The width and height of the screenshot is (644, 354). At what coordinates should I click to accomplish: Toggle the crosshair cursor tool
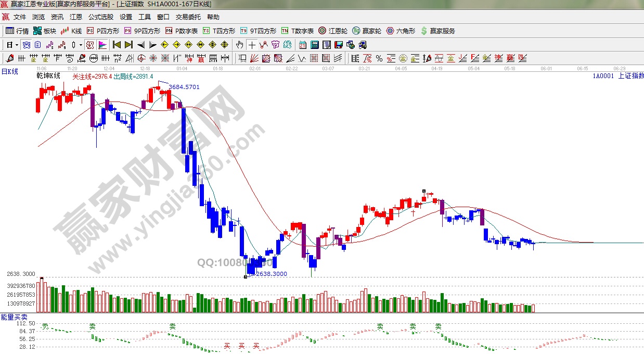(252, 44)
